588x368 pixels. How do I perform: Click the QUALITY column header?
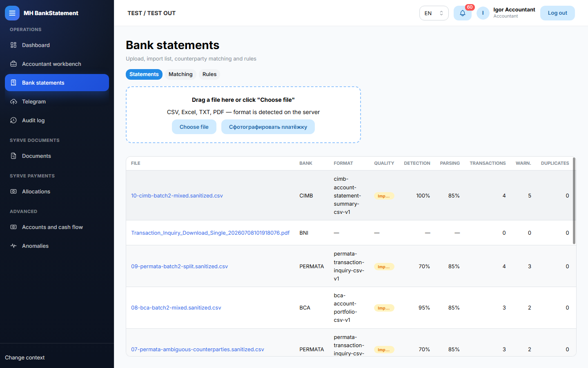[x=384, y=163]
